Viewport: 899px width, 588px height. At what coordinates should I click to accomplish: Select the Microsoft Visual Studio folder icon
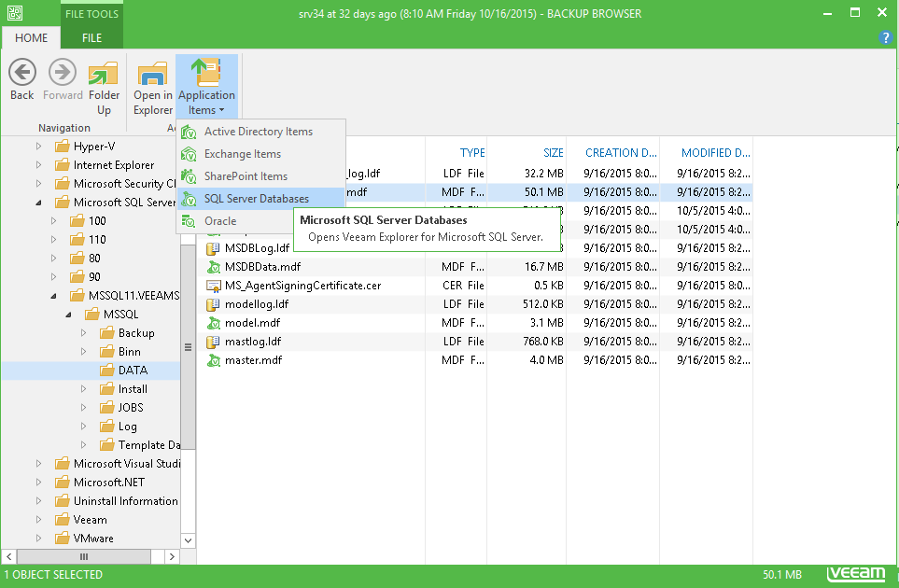click(62, 464)
